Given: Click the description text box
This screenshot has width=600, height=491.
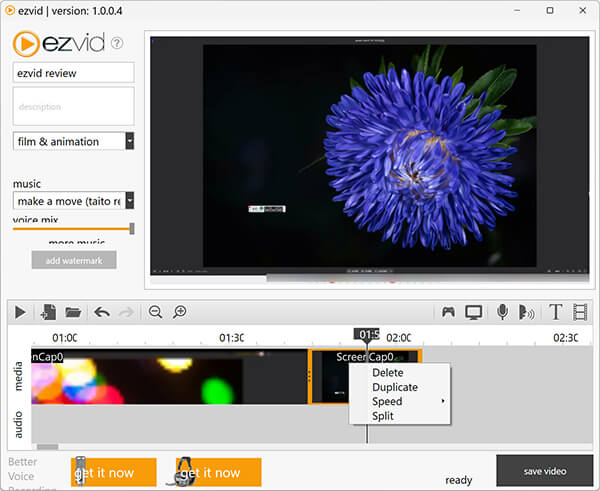Looking at the screenshot, I should click(x=73, y=106).
